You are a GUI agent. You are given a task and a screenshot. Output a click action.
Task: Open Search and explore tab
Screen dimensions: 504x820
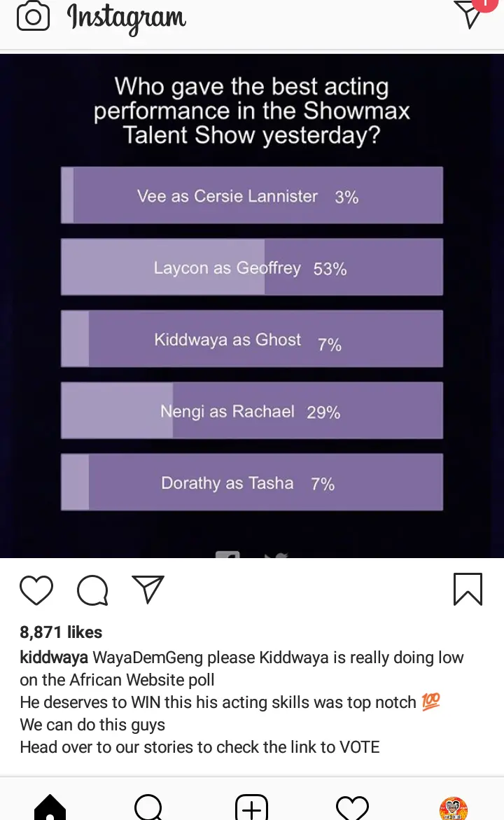coord(149,808)
